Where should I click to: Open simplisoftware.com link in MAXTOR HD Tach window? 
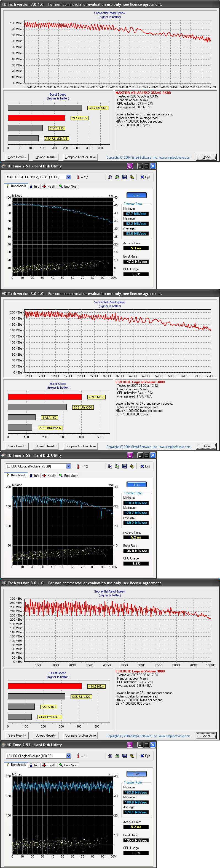tap(175, 157)
